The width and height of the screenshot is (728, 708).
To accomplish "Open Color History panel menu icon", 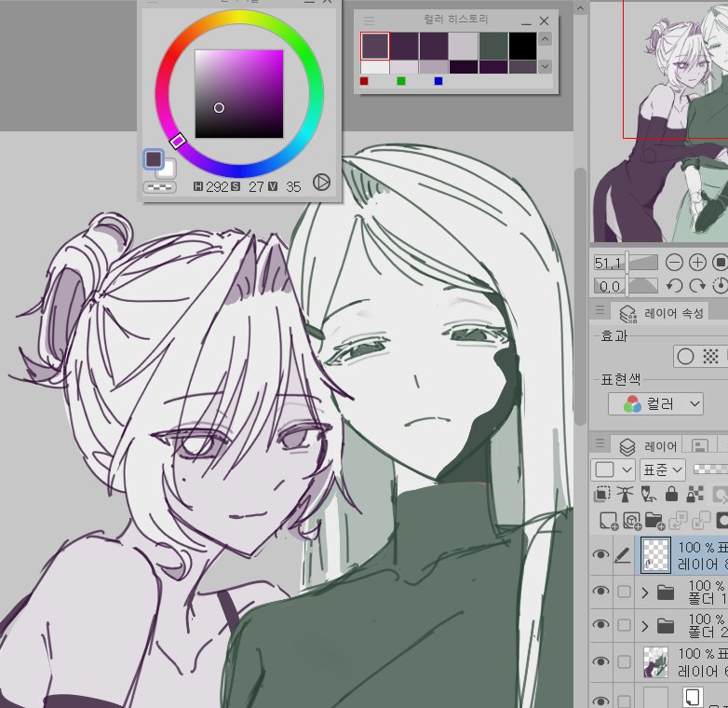I will 369,20.
